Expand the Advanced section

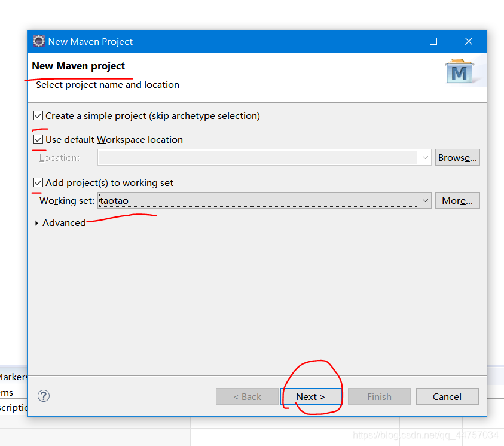point(36,223)
